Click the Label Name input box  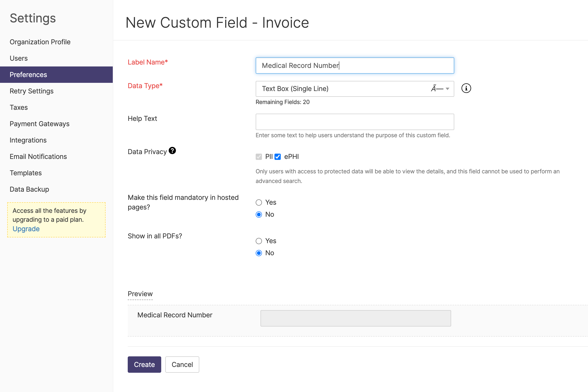point(354,65)
